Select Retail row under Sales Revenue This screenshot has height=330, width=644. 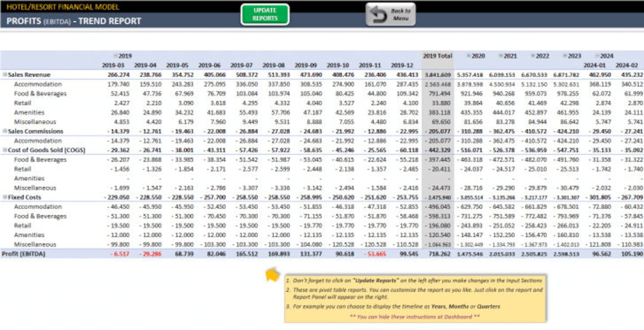(23, 103)
